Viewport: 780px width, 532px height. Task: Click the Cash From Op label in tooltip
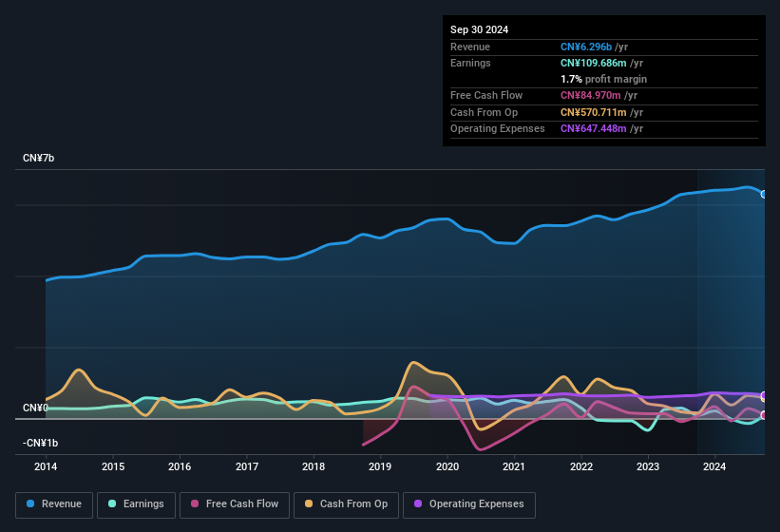click(x=484, y=112)
